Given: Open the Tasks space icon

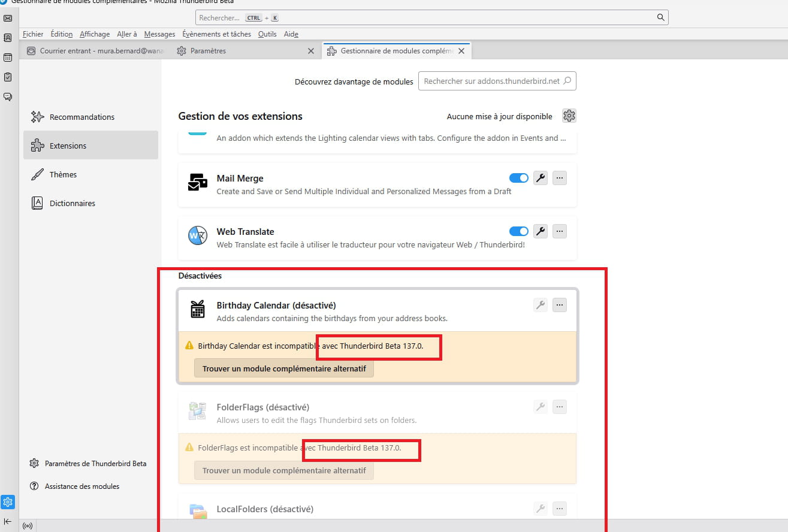Looking at the screenshot, I should (8, 77).
